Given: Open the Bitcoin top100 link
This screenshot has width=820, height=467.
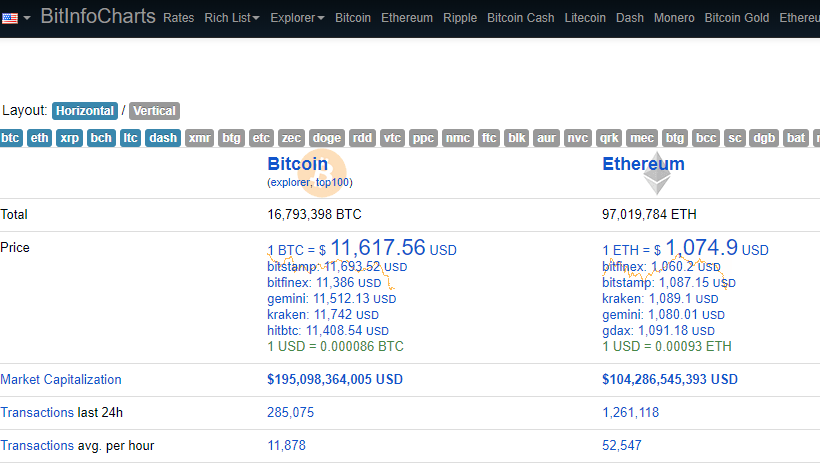Looking at the screenshot, I should click(x=333, y=183).
